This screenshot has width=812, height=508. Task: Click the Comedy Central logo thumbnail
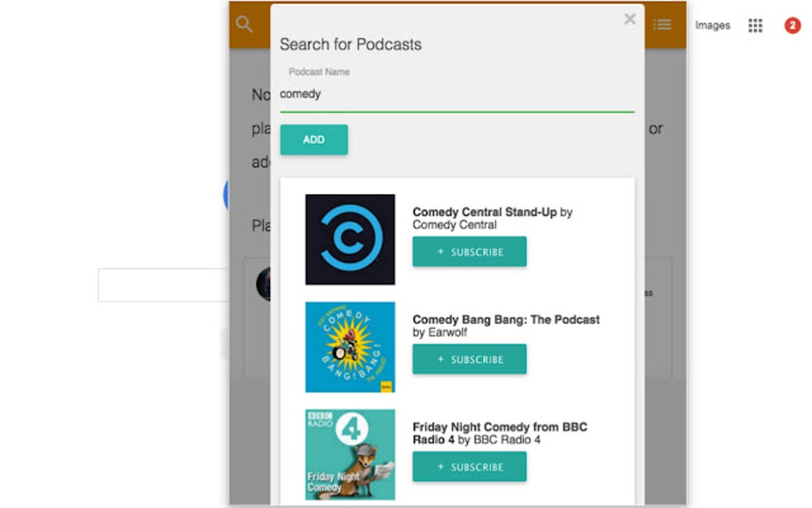point(350,239)
